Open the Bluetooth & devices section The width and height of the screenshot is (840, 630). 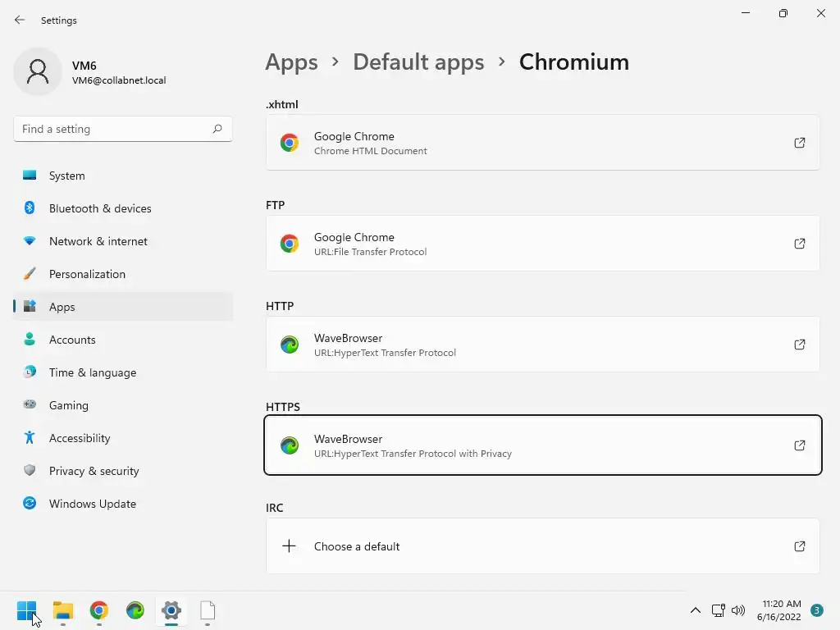click(100, 208)
